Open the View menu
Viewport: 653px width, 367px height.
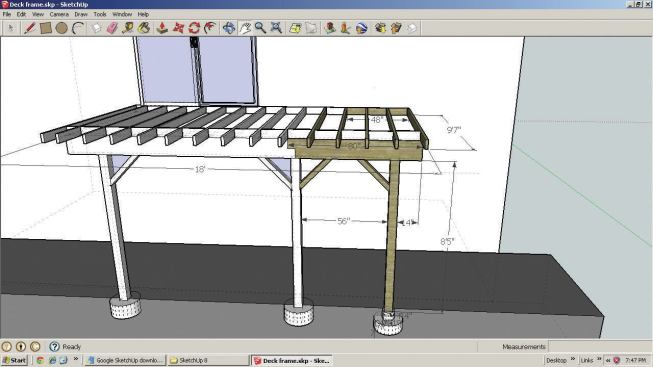[x=38, y=14]
